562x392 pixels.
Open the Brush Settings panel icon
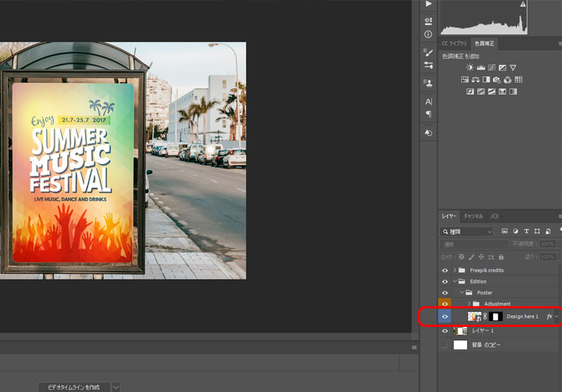(428, 65)
